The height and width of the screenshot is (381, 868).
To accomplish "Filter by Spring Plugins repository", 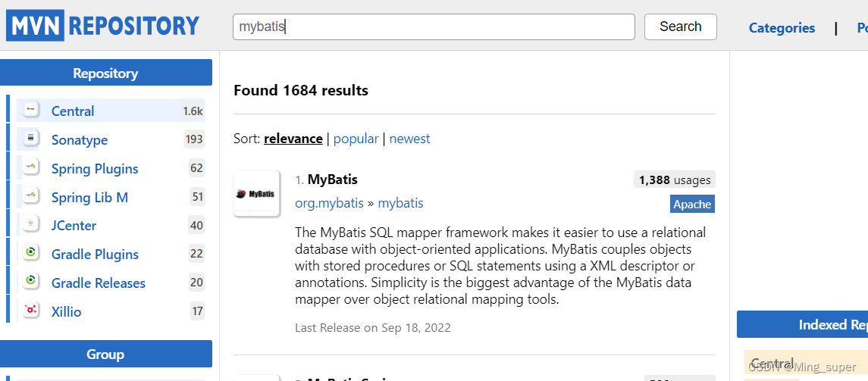I will (x=95, y=169).
